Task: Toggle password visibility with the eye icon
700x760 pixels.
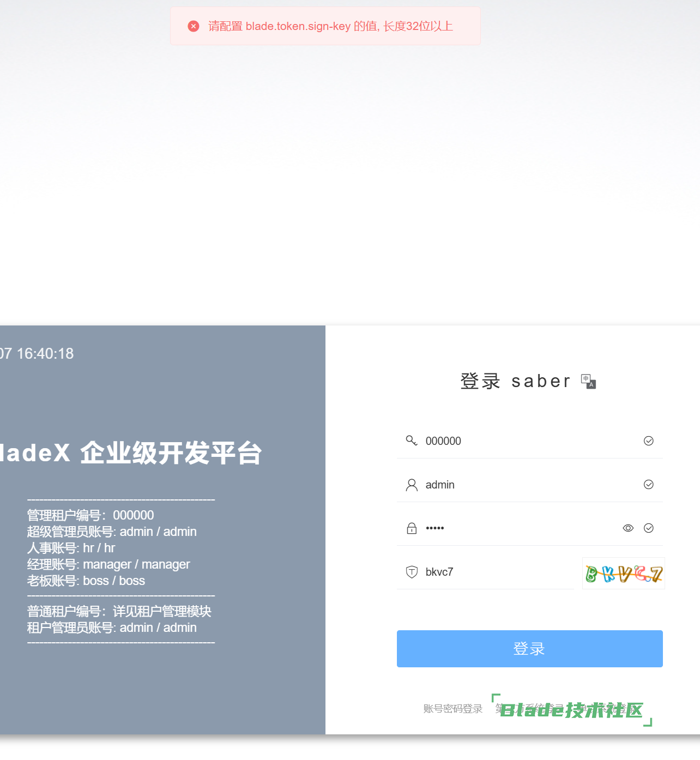Action: 628,528
